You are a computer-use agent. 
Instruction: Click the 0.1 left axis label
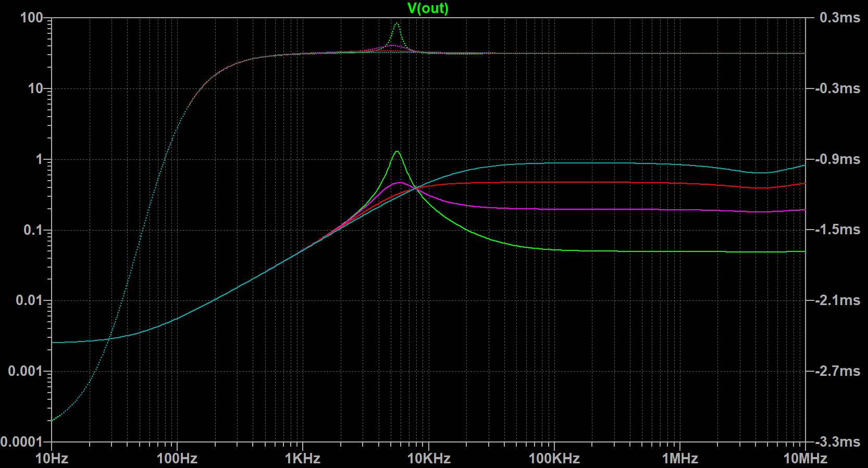pos(33,230)
